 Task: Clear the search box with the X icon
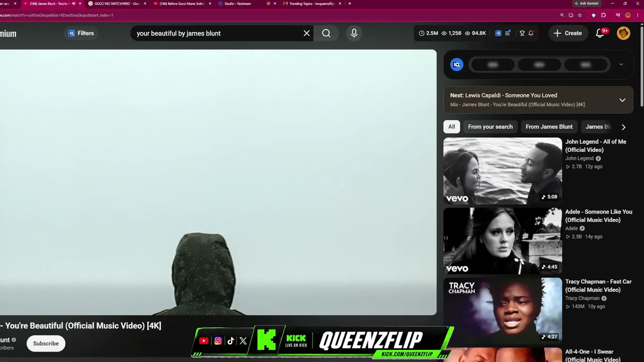pos(306,33)
